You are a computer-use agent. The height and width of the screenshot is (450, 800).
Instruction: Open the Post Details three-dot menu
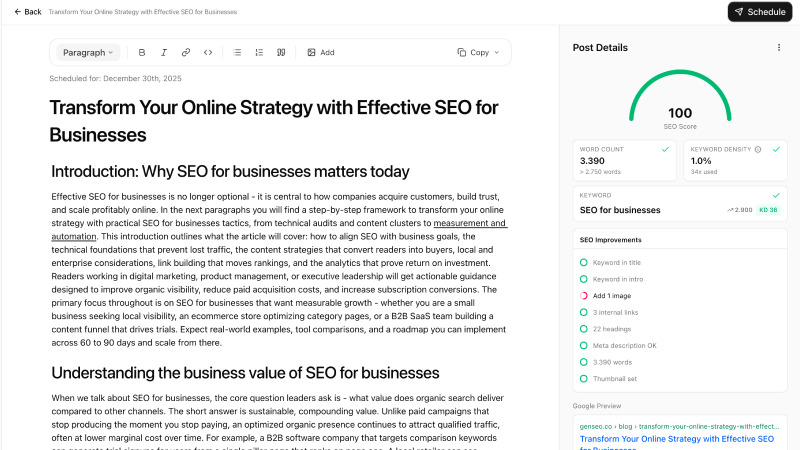click(779, 47)
